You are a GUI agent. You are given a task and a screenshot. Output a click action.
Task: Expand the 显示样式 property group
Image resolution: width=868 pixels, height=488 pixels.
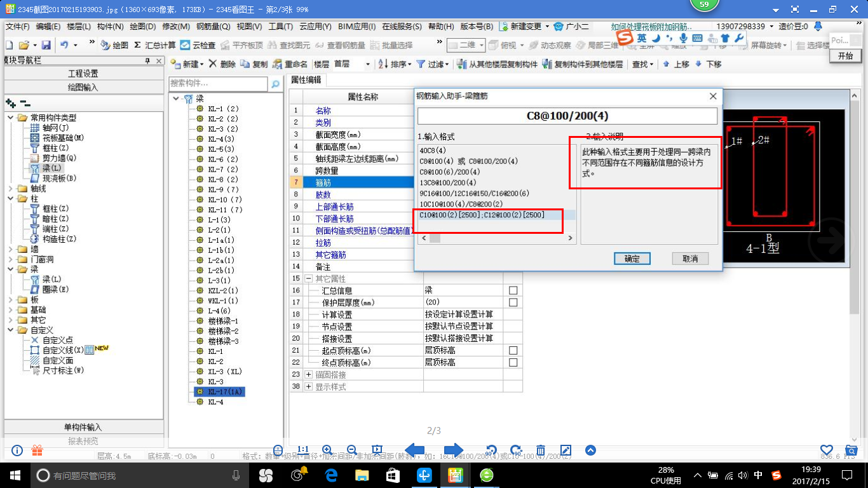pos(309,387)
